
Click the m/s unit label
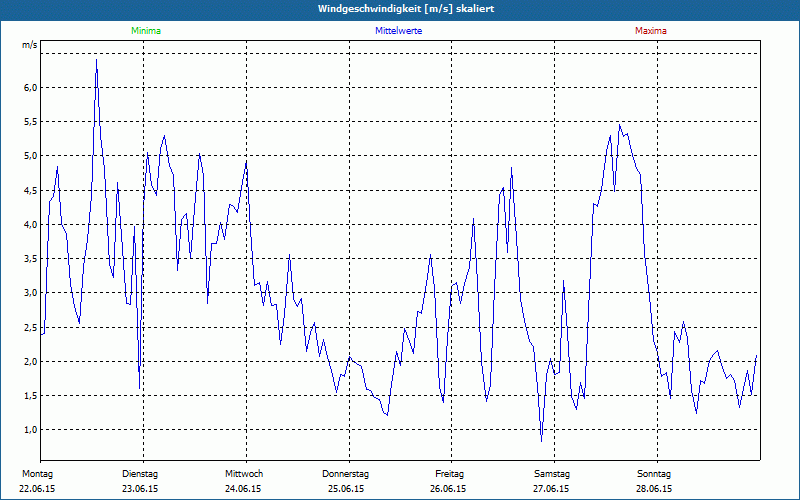30,45
